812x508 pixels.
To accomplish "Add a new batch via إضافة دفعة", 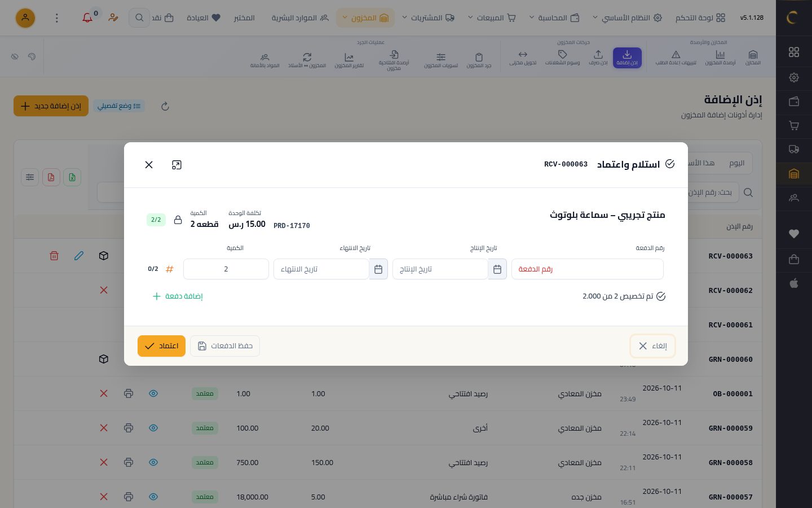I will pyautogui.click(x=178, y=296).
